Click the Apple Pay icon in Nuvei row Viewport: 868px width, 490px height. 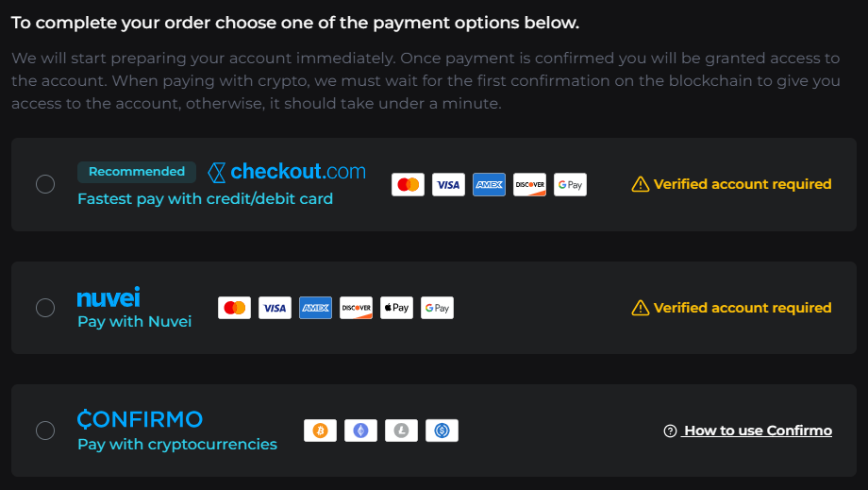(396, 308)
